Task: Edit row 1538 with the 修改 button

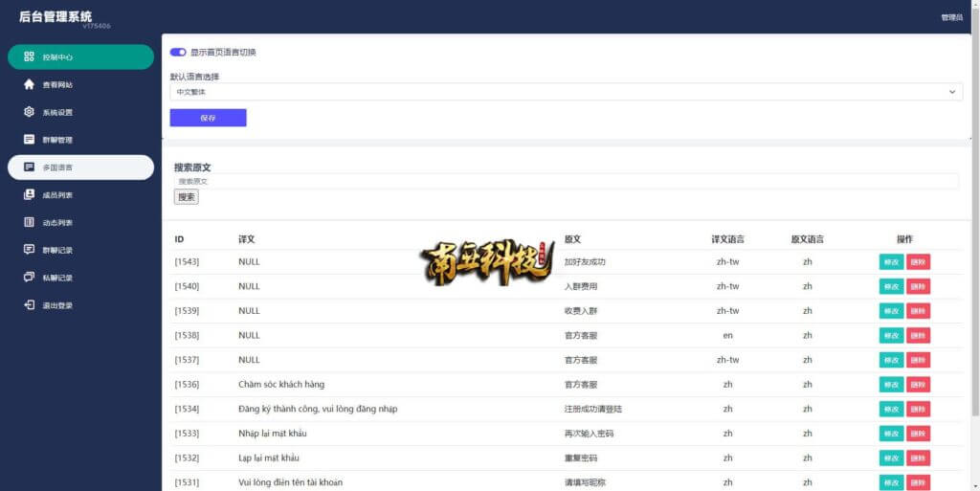Action: click(x=891, y=335)
